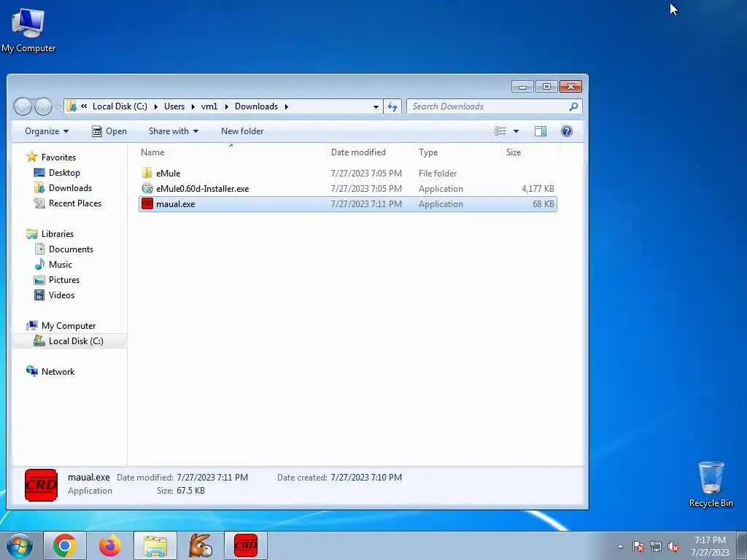Navigate to the Users breadcrumb
Screen dimensions: 747x560
tap(174, 106)
